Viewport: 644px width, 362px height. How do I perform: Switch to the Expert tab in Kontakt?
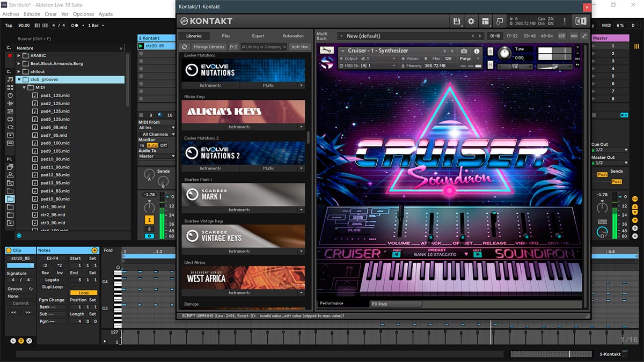click(x=258, y=36)
